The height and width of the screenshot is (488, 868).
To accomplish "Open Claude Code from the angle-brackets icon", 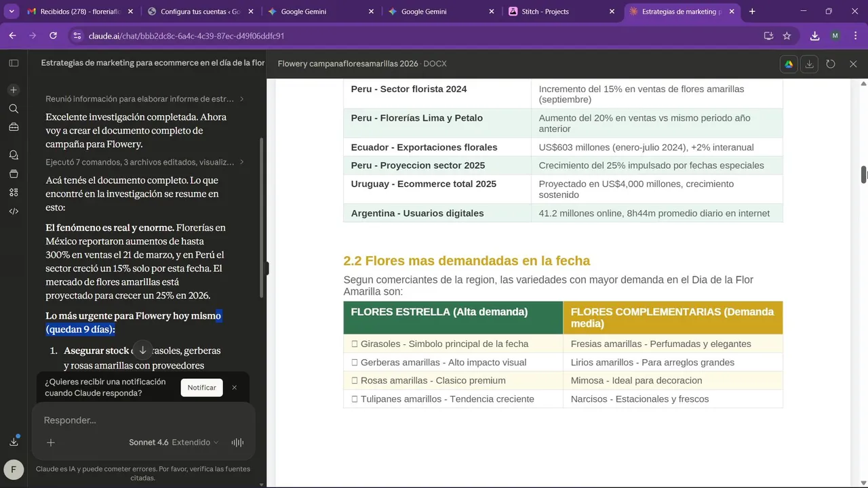I will click(14, 211).
